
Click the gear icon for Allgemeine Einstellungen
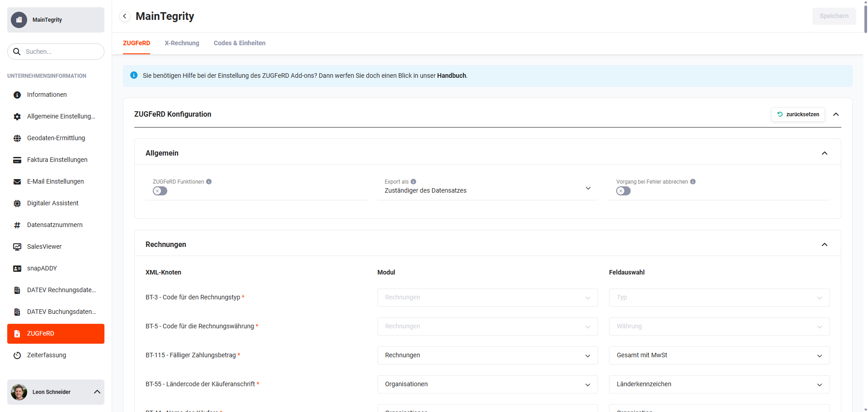17,117
